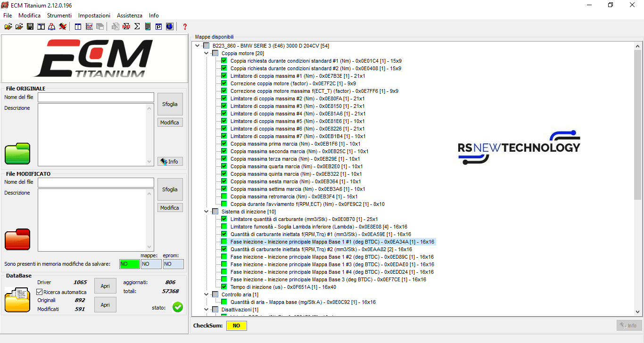Collapse the Disattivazioni [1] group

pyautogui.click(x=206, y=310)
